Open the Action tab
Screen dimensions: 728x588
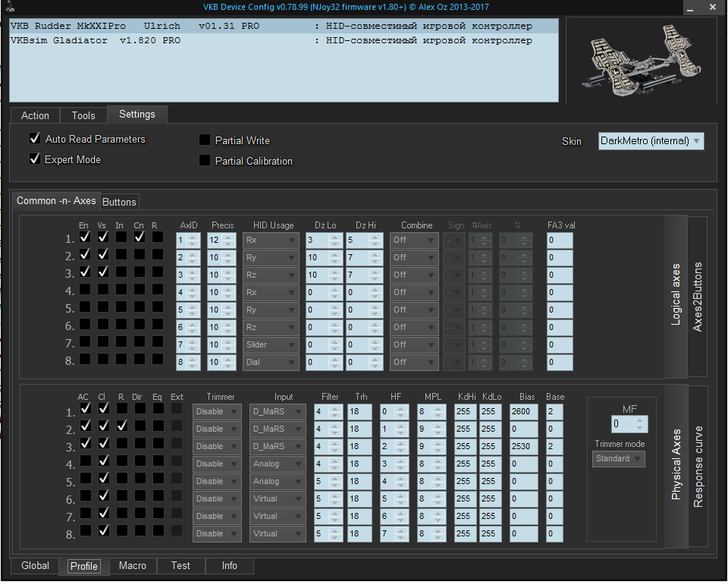(35, 115)
